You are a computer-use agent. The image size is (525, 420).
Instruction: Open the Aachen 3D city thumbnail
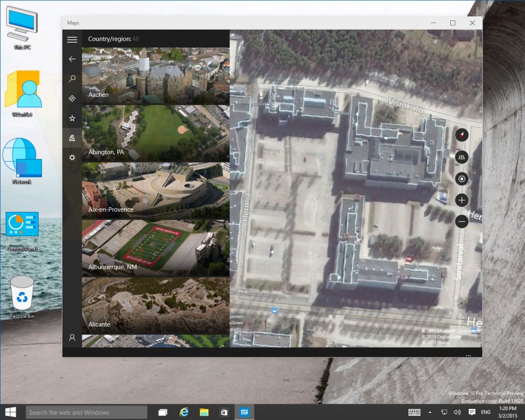156,76
